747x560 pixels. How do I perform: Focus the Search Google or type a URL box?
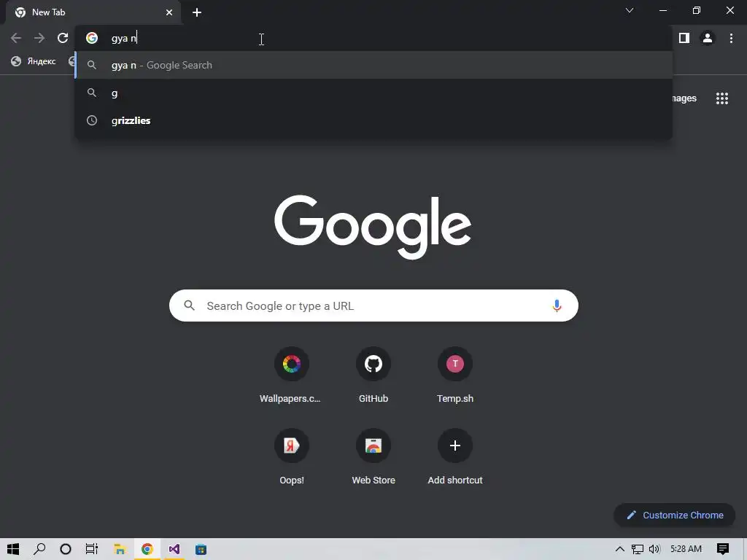tap(373, 306)
